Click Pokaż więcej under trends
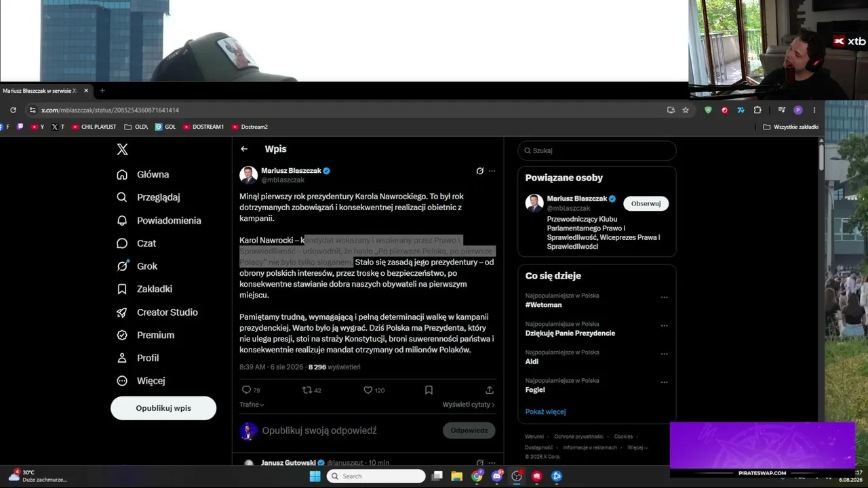The height and width of the screenshot is (488, 868). [545, 411]
